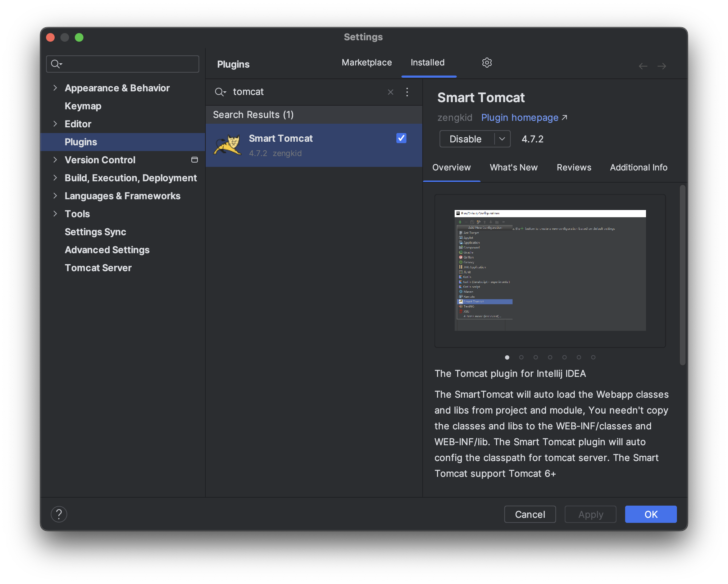Viewport: 728px width, 584px height.
Task: Click the Smart Tomcat cat logo
Action: coord(227,145)
